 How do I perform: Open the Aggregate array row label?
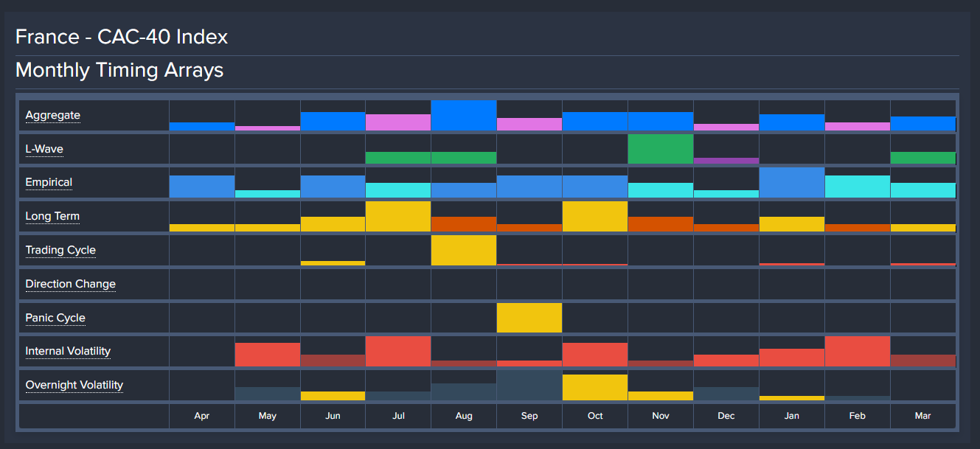click(x=53, y=115)
